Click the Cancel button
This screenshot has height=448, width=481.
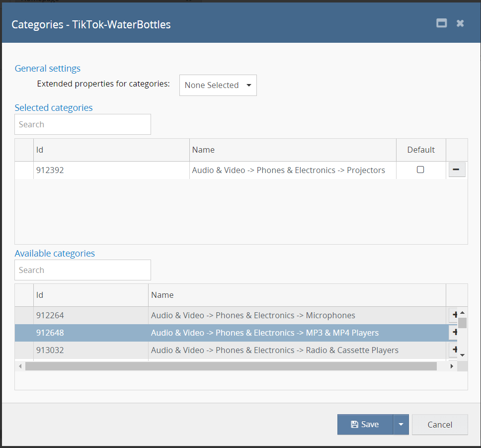coord(440,425)
